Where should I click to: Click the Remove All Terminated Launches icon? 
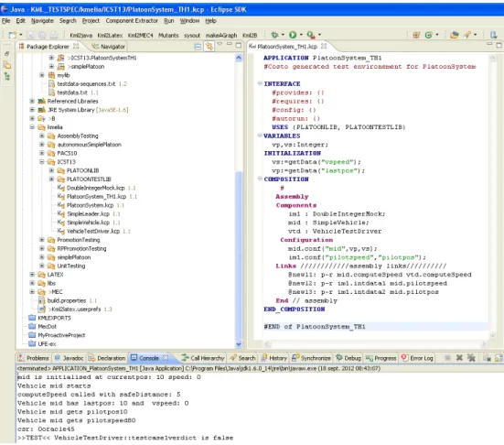pos(471,358)
